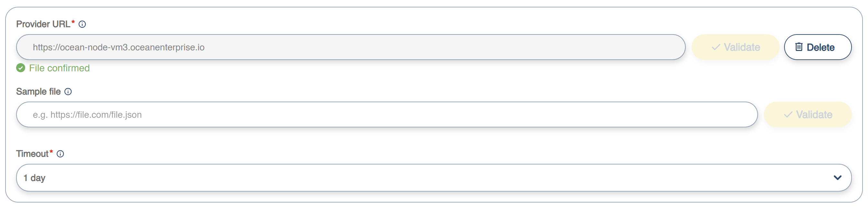Click the Sample file info icon

(68, 92)
